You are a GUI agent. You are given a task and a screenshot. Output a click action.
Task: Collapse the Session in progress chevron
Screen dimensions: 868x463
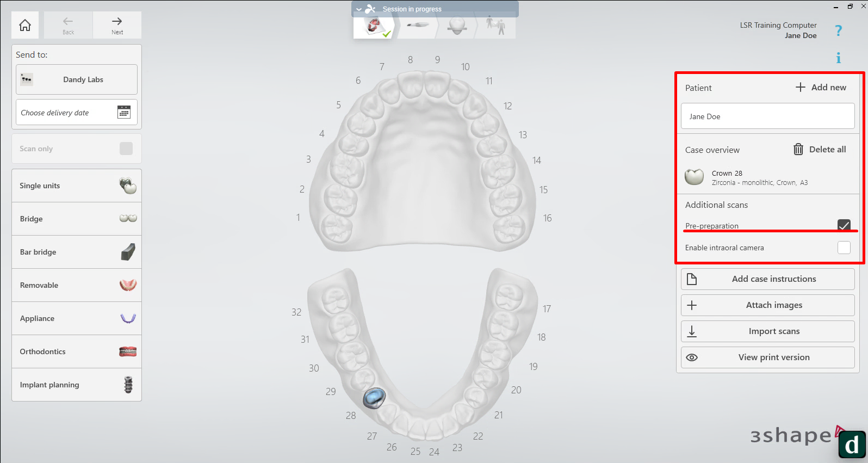point(359,9)
